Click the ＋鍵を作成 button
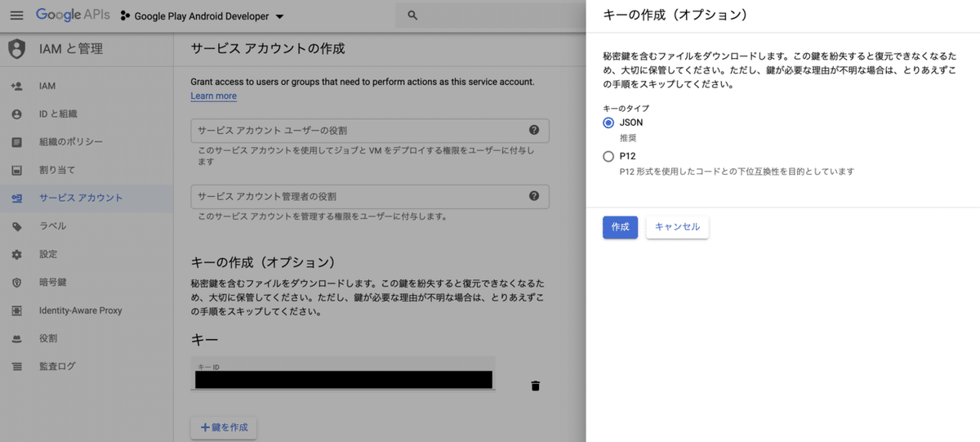980x442 pixels. (x=223, y=428)
